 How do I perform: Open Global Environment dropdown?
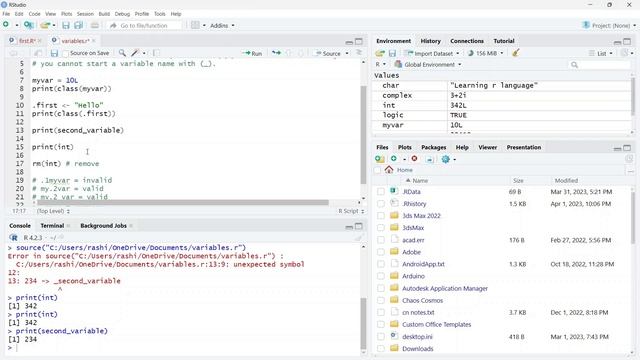click(428, 64)
